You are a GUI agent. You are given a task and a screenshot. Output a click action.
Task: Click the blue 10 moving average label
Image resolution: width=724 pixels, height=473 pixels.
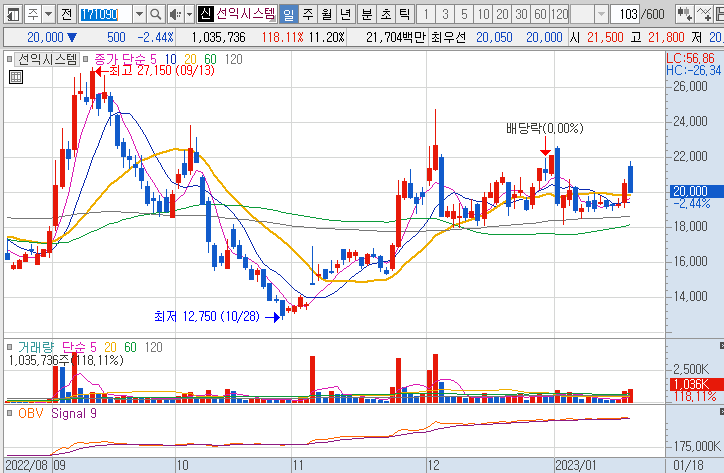170,59
